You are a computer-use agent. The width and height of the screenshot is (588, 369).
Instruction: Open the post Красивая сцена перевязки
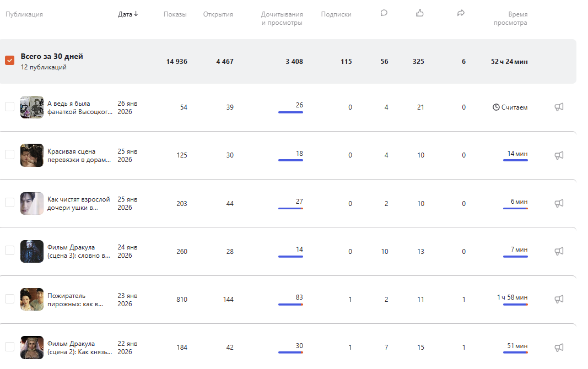(79, 155)
